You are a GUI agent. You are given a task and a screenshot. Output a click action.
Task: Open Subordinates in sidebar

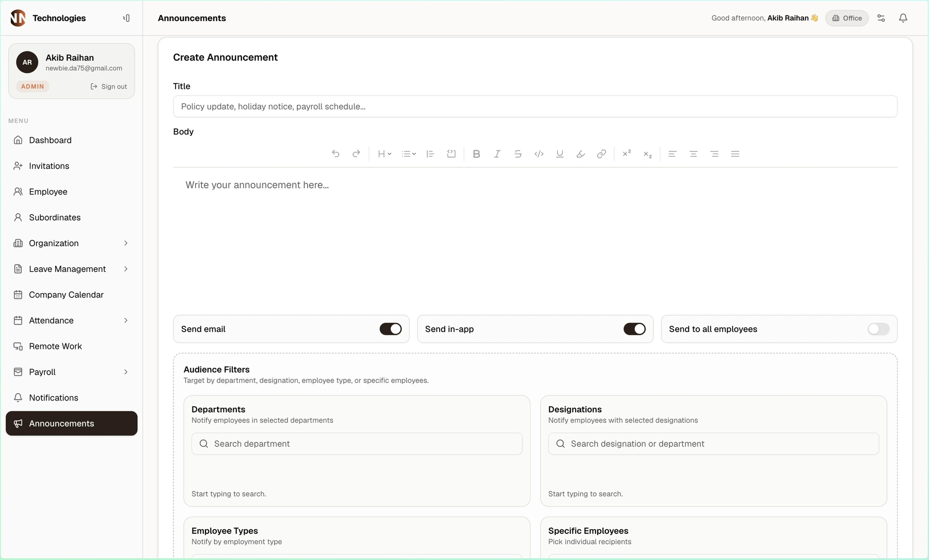[x=72, y=217]
